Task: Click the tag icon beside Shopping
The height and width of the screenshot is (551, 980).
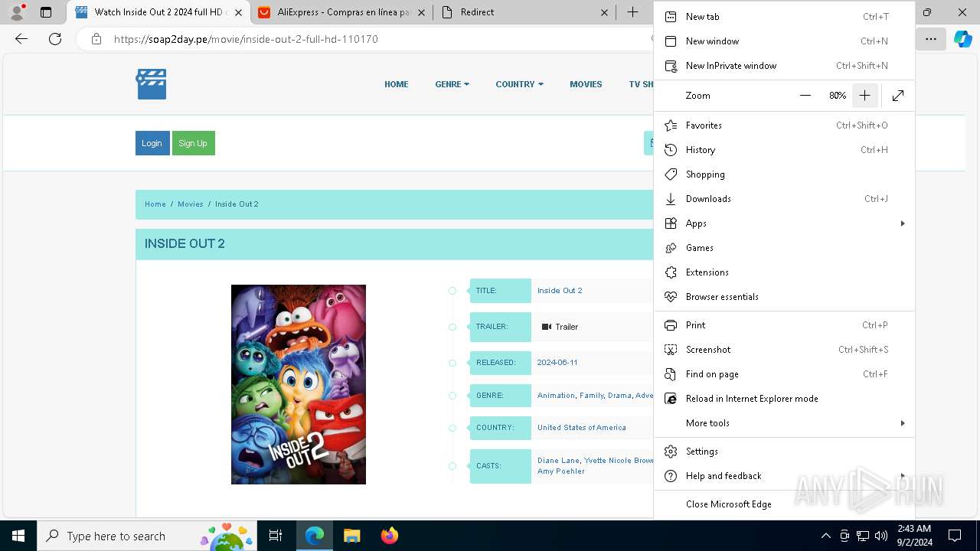Action: point(671,174)
